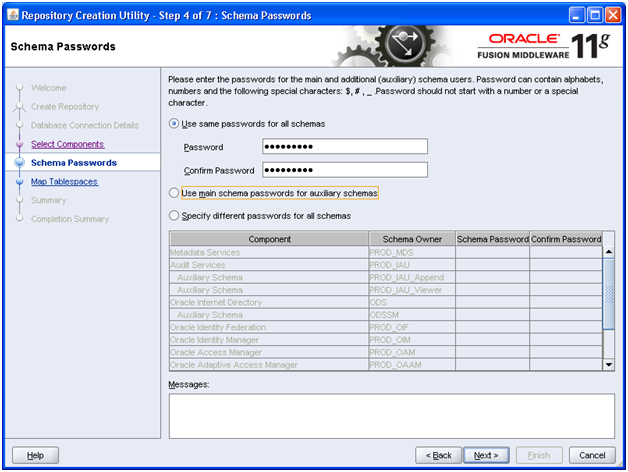Click the table scrollbar down arrow
The height and width of the screenshot is (472, 628).
pos(609,365)
